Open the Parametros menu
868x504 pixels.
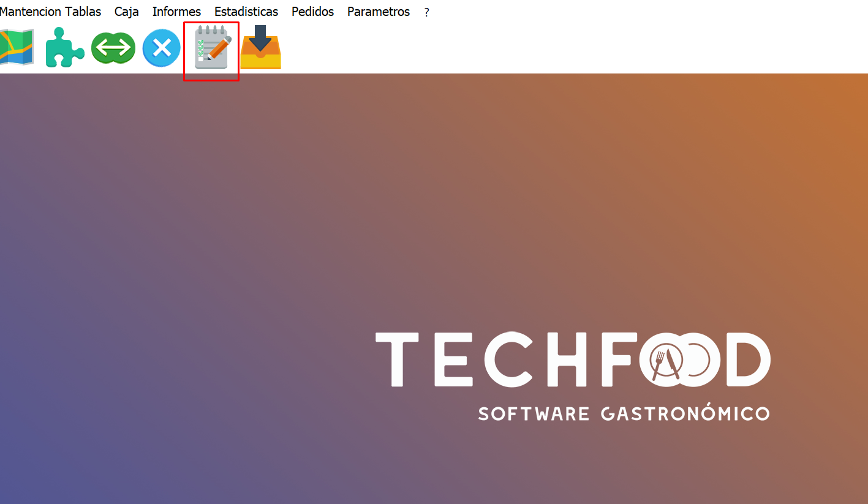(x=379, y=12)
